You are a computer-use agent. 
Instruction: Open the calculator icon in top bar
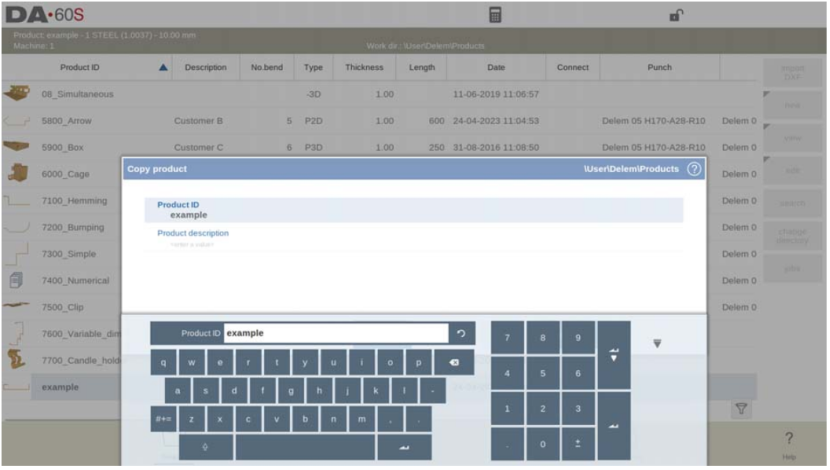coord(494,16)
